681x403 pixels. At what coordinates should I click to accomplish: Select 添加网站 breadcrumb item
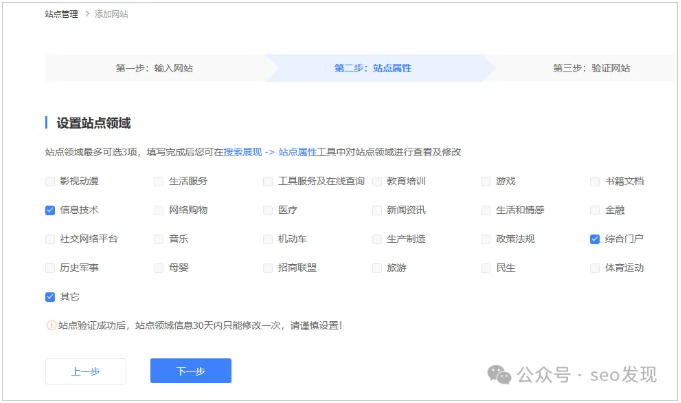(111, 14)
